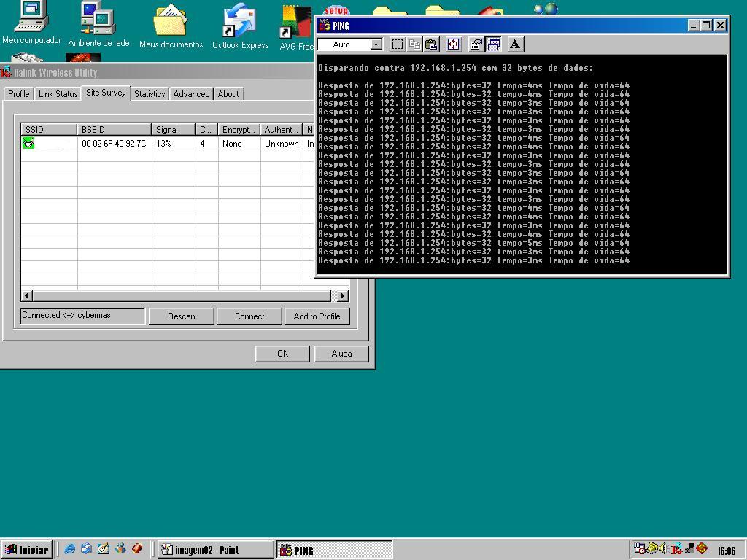747x560 pixels.
Task: Click the Iniciar start button
Action: click(x=27, y=550)
